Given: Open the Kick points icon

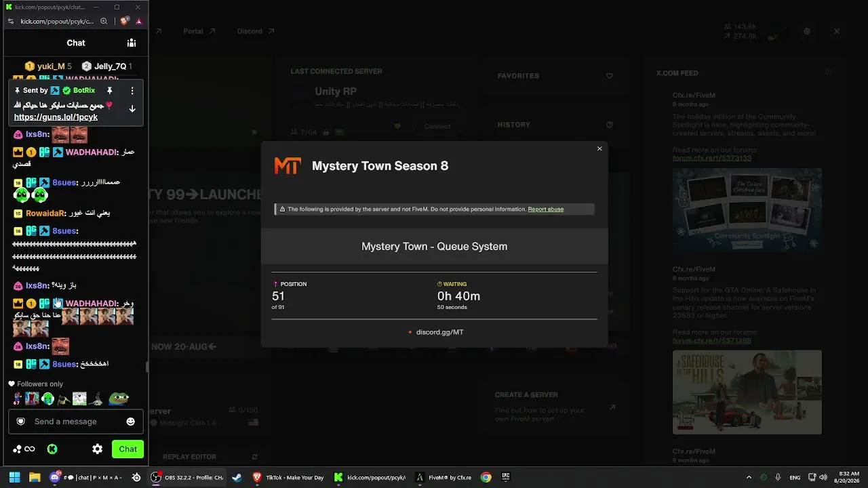Looking at the screenshot, I should (x=52, y=449).
